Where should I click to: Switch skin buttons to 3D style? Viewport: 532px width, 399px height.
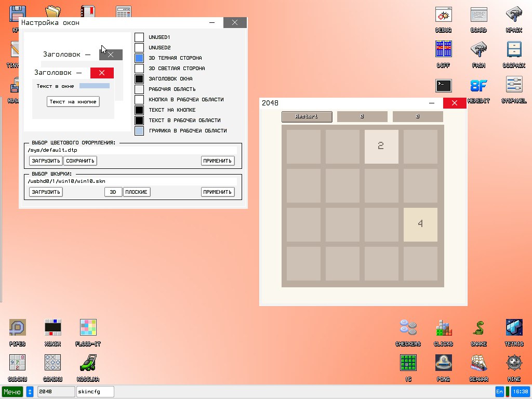(113, 192)
